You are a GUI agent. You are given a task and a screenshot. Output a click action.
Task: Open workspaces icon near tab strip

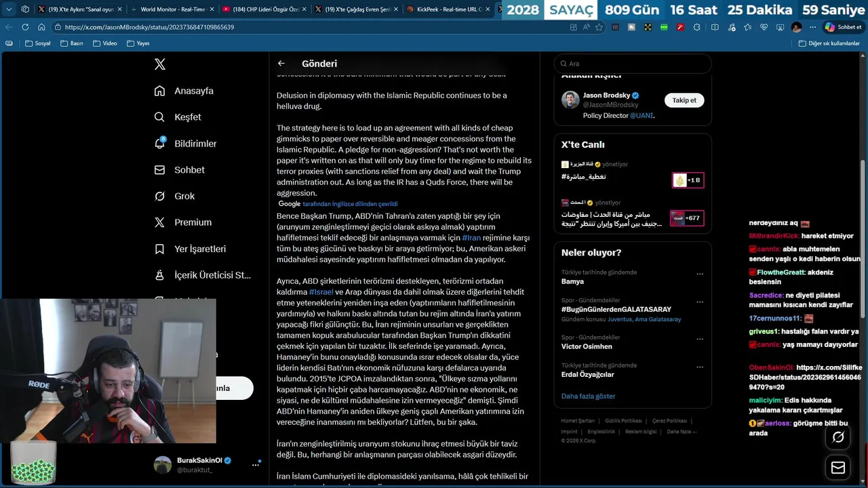click(x=25, y=9)
